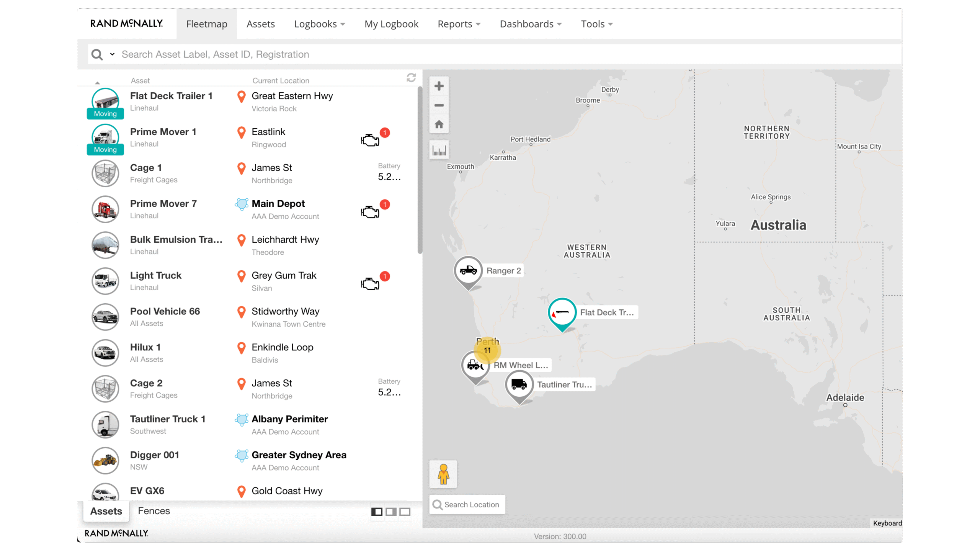Click the Albany Perimiter geofence icon
980x551 pixels.
click(x=241, y=420)
